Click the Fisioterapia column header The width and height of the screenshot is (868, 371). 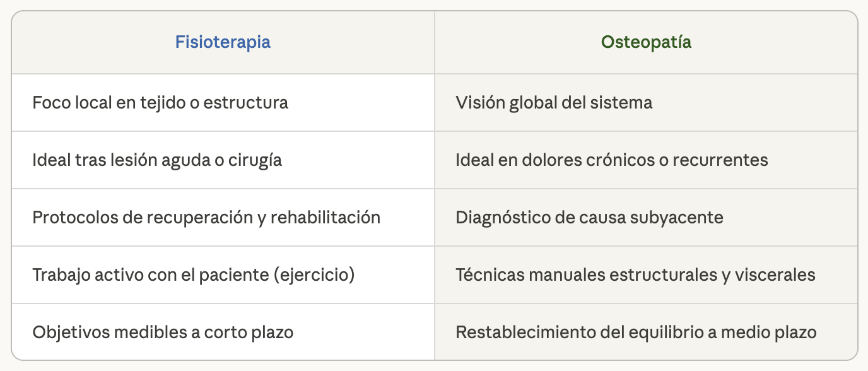coord(223,42)
